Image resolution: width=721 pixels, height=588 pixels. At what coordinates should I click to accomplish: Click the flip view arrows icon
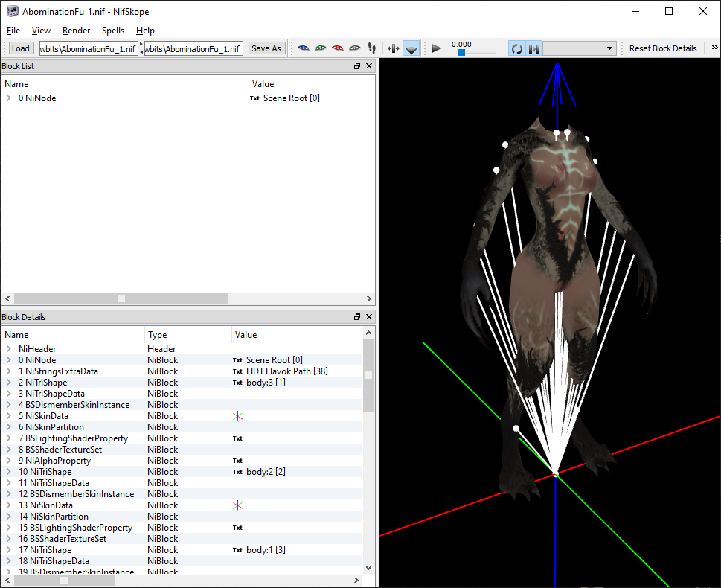393,48
